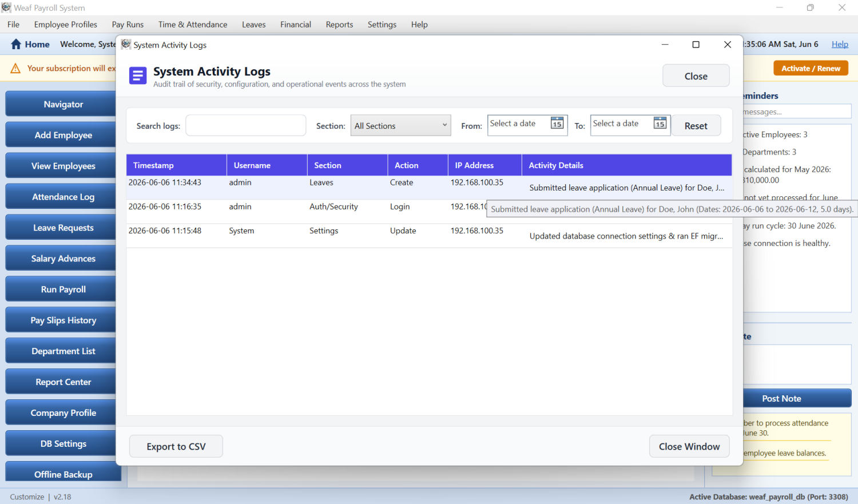Viewport: 858px width, 504px height.
Task: Reset the log filters
Action: point(696,126)
